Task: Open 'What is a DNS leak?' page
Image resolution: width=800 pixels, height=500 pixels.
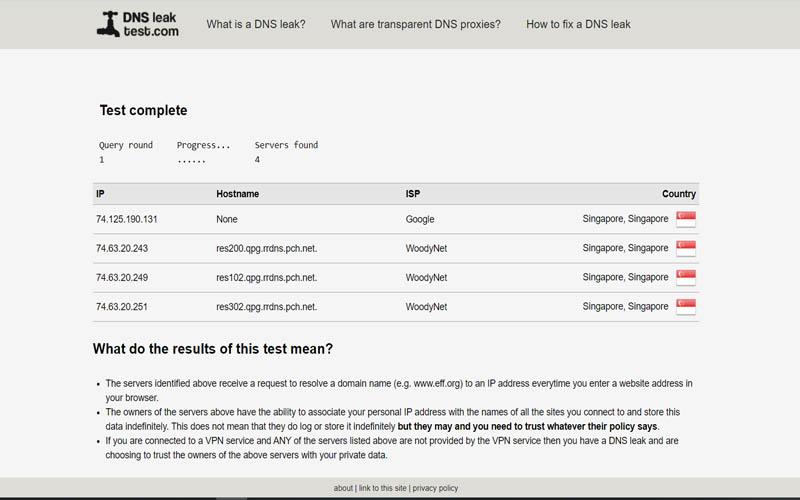Action: pos(256,24)
